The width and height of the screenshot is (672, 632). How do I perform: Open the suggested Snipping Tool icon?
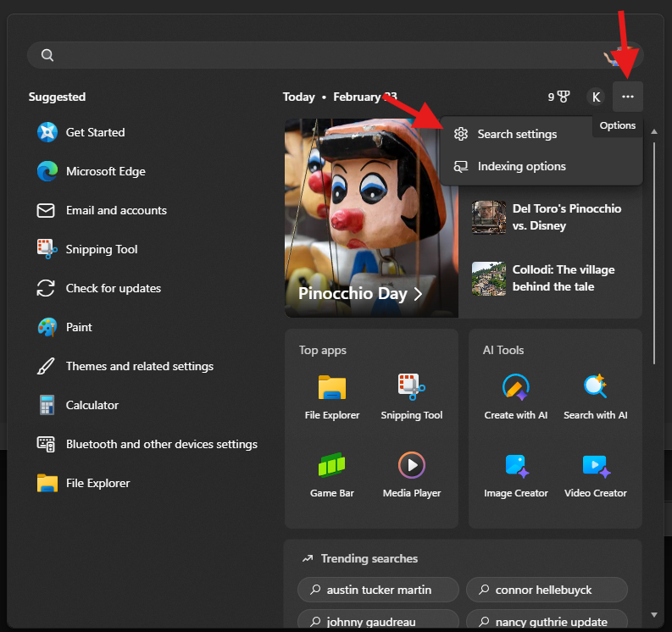click(x=47, y=249)
